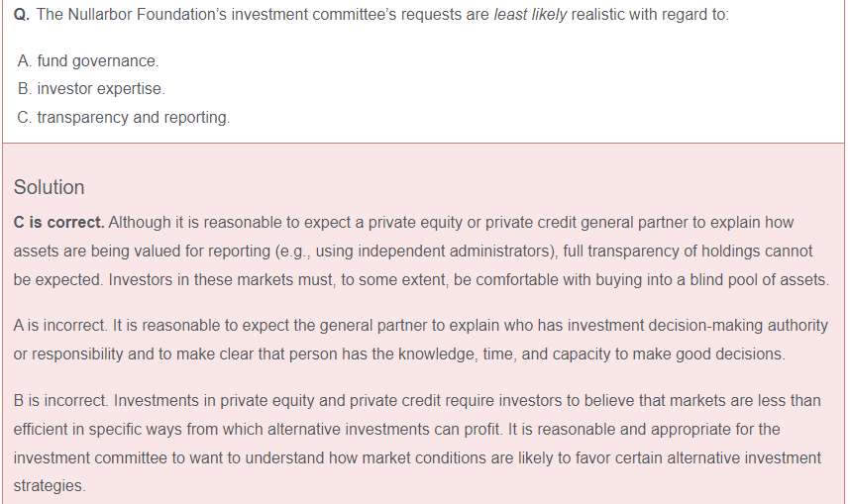Click the Solution heading

click(49, 187)
